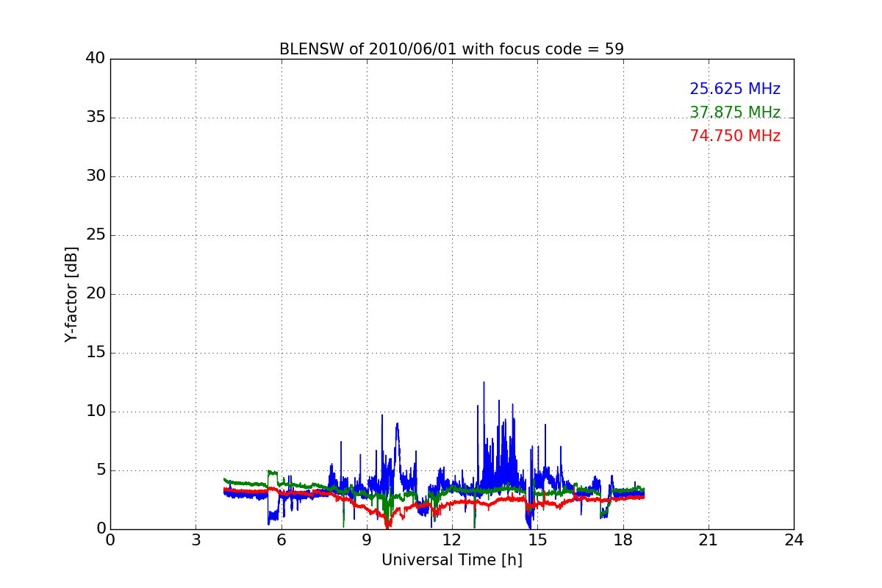882x588 pixels.
Task: Click the Universal Time [h] axis label
Action: coord(451,560)
